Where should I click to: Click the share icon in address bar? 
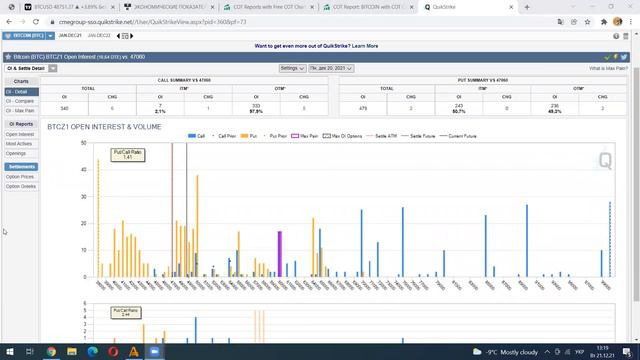tap(574, 22)
